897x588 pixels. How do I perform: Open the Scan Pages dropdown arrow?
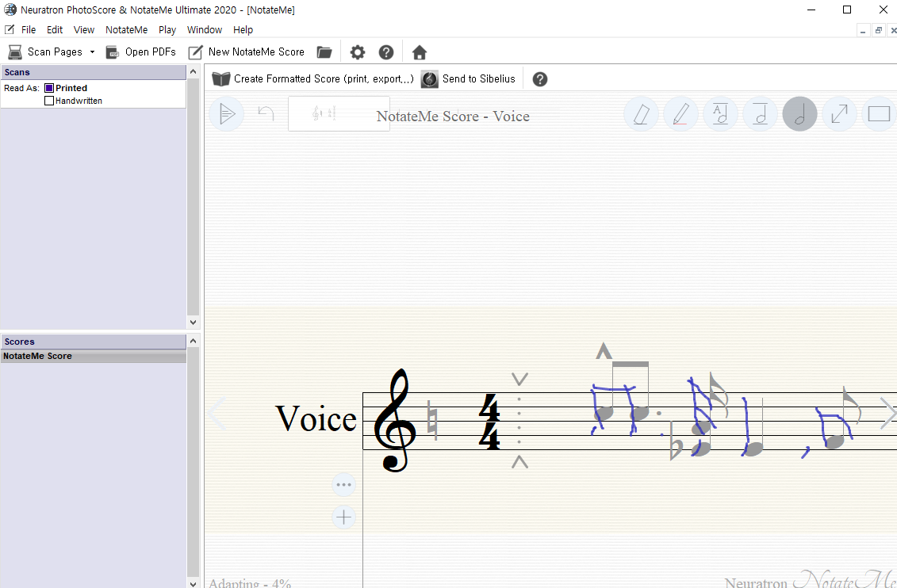(x=92, y=52)
